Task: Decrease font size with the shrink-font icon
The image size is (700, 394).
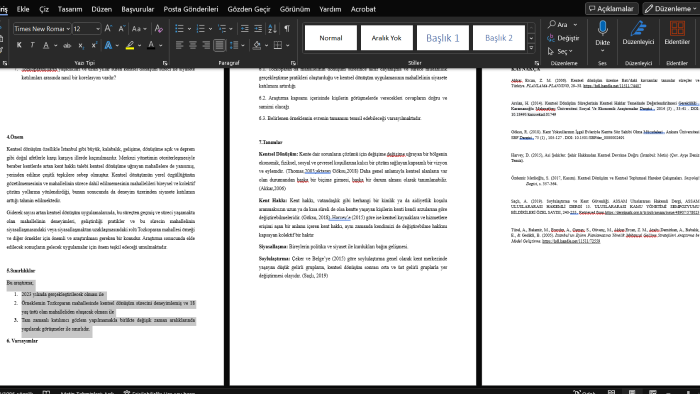Action: [x=121, y=29]
